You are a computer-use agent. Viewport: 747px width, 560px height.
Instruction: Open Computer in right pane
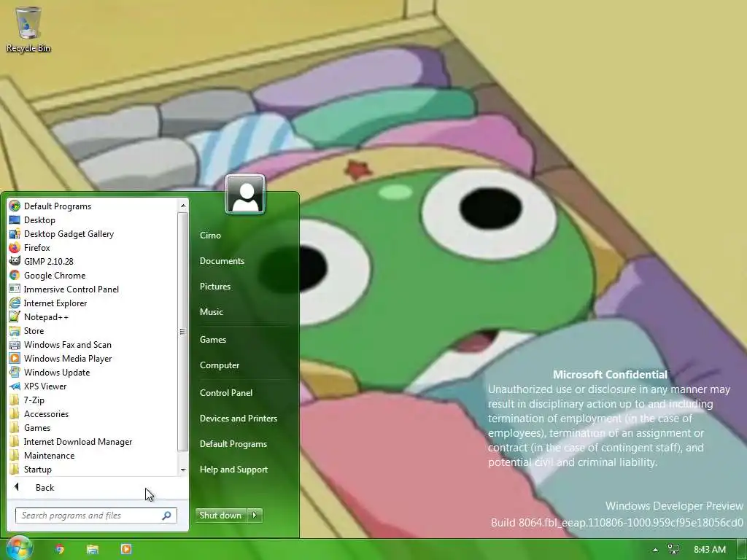tap(220, 365)
